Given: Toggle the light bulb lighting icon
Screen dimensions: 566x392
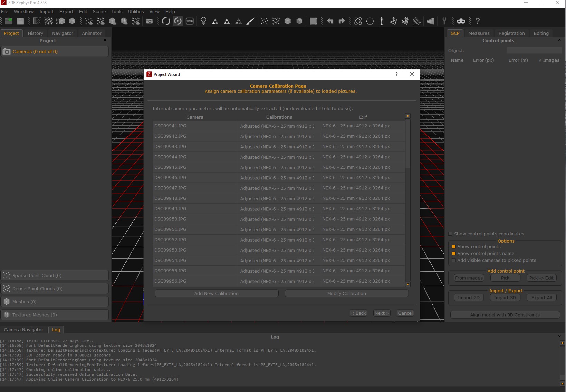Looking at the screenshot, I should click(203, 21).
